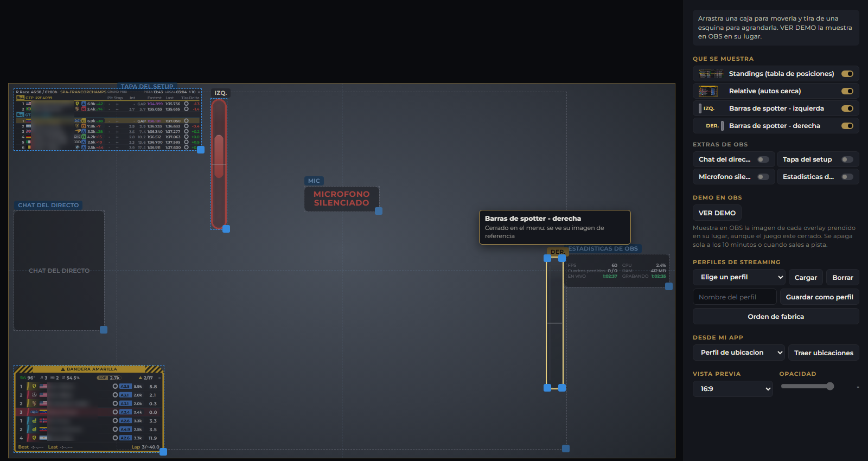Click the IZQ. label above the left bar
This screenshot has height=461, width=868.
point(220,93)
